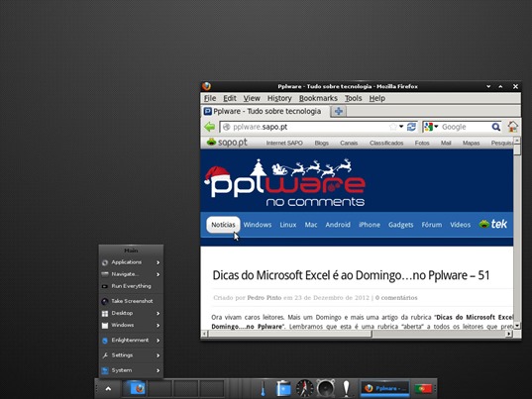The height and width of the screenshot is (399, 532).
Task: Click the horizontal scrollbar of the page
Action: coord(357,334)
